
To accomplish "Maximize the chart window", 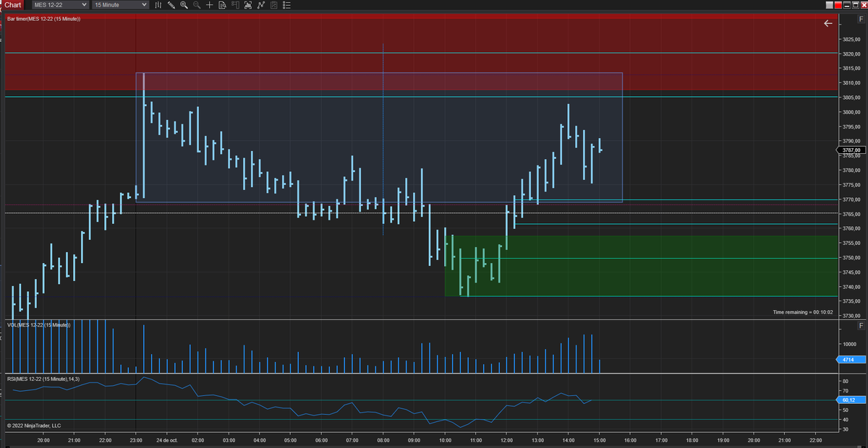I will 856,5.
